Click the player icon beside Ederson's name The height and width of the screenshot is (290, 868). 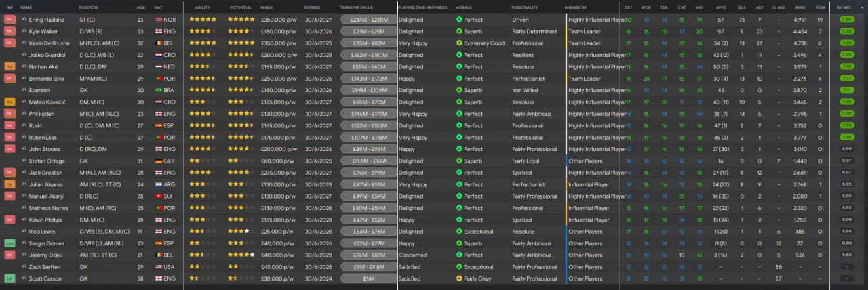(24, 90)
